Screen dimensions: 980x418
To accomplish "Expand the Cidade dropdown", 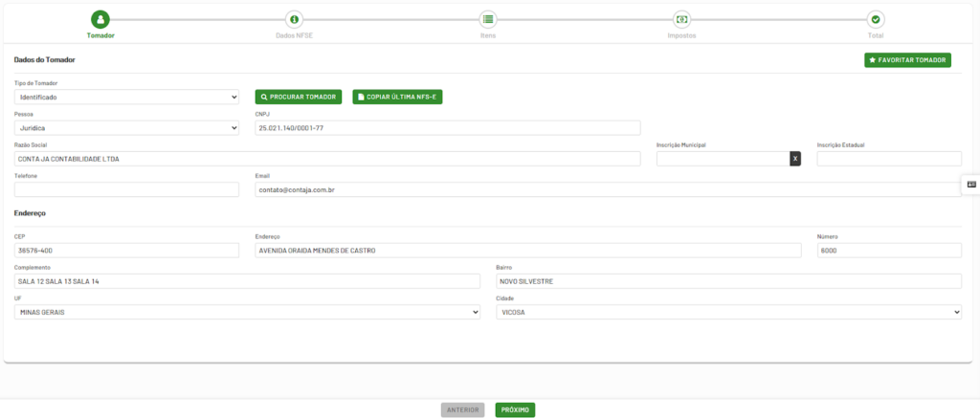I will point(728,312).
